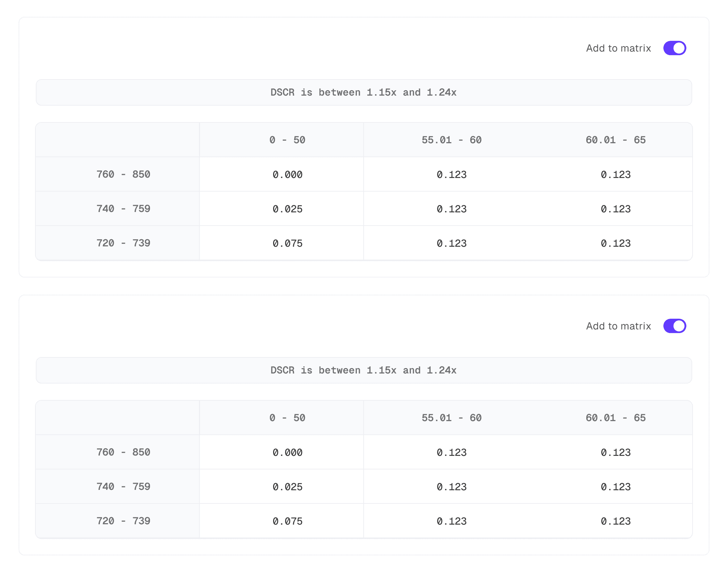
Task: Edit upper table 760 - 850 value under 55.01 - 60
Action: pos(446,174)
